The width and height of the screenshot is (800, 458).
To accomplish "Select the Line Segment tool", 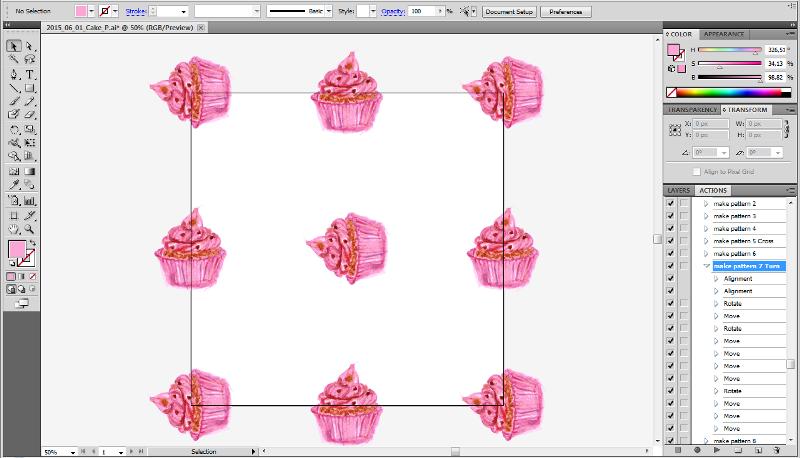I will coord(14,88).
